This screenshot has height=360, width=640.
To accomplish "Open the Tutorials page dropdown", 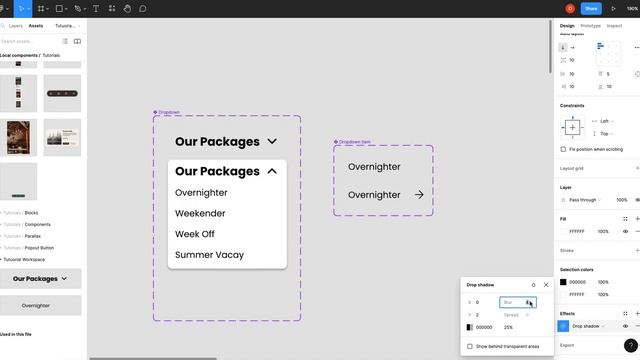I will (68, 26).
